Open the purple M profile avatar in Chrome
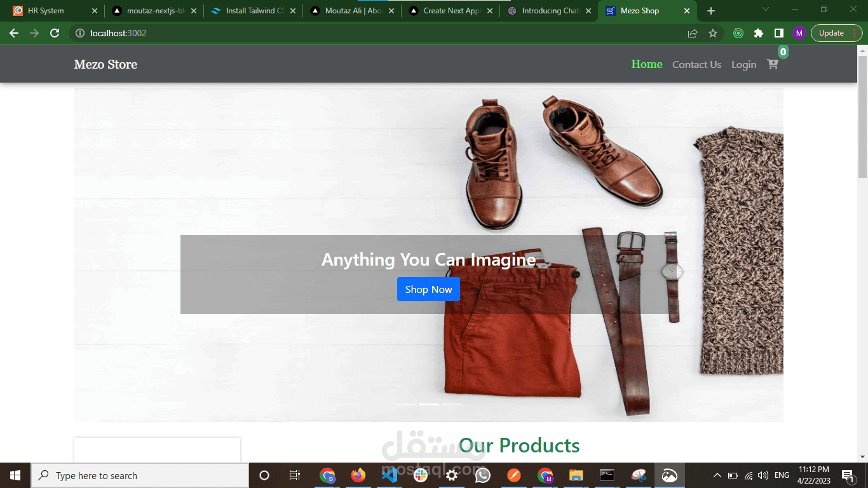Viewport: 868px width, 488px height. pos(799,33)
